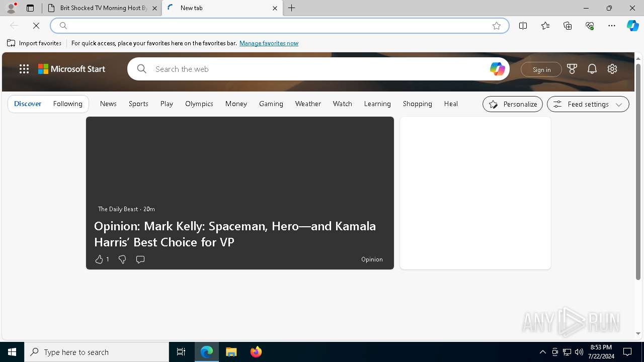Screen dimensions: 644x362
Task: Open volume control in tray
Action: (x=579, y=352)
